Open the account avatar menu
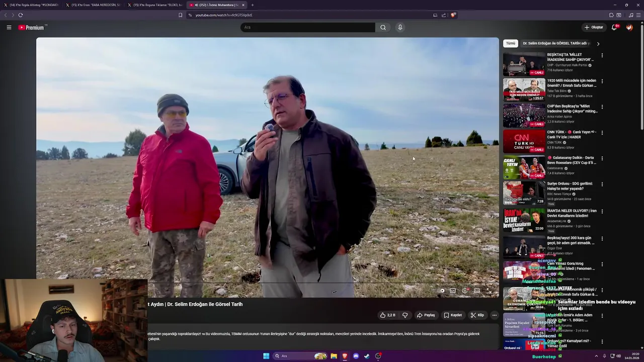This screenshot has width=644, height=362. point(629,27)
